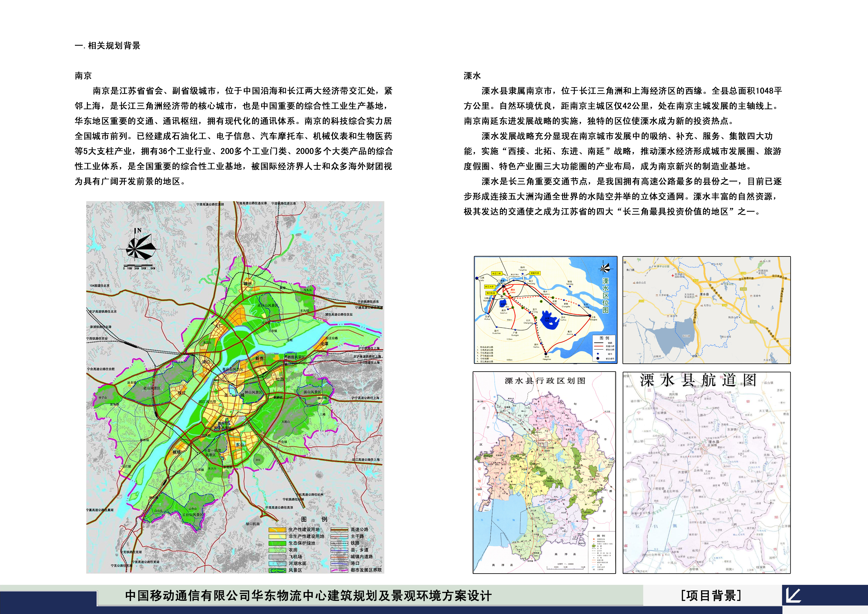Click the 河湖水面 legend label
Screen dimensions: 868x614
[x=298, y=564]
